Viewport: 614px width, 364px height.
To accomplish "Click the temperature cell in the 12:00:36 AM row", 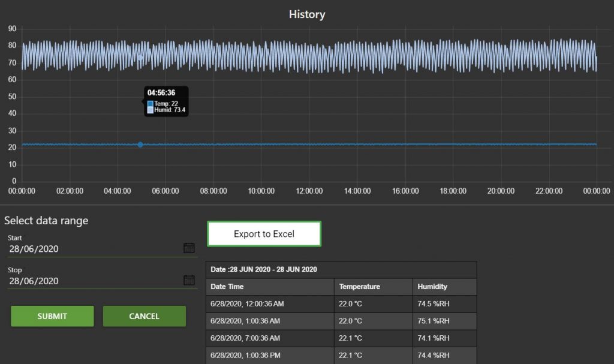I will pos(374,303).
